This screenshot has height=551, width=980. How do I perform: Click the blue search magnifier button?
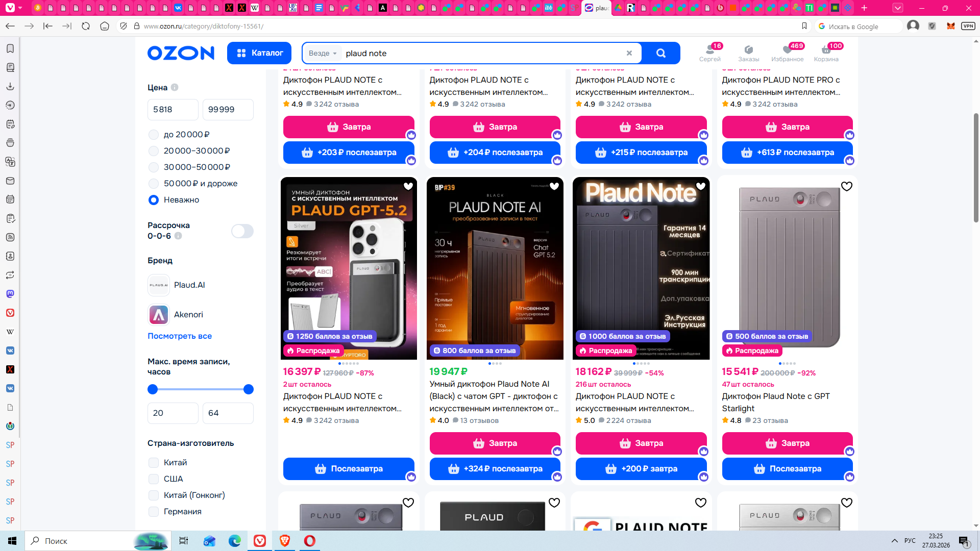[660, 53]
